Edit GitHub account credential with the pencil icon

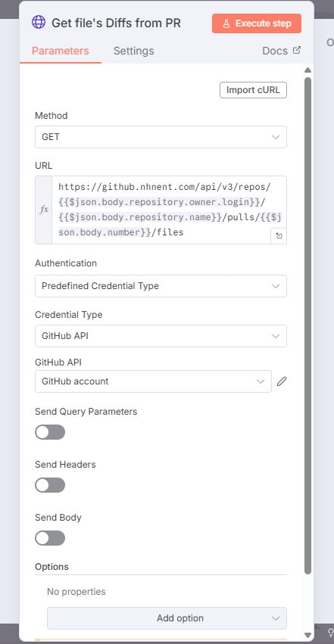(x=282, y=381)
